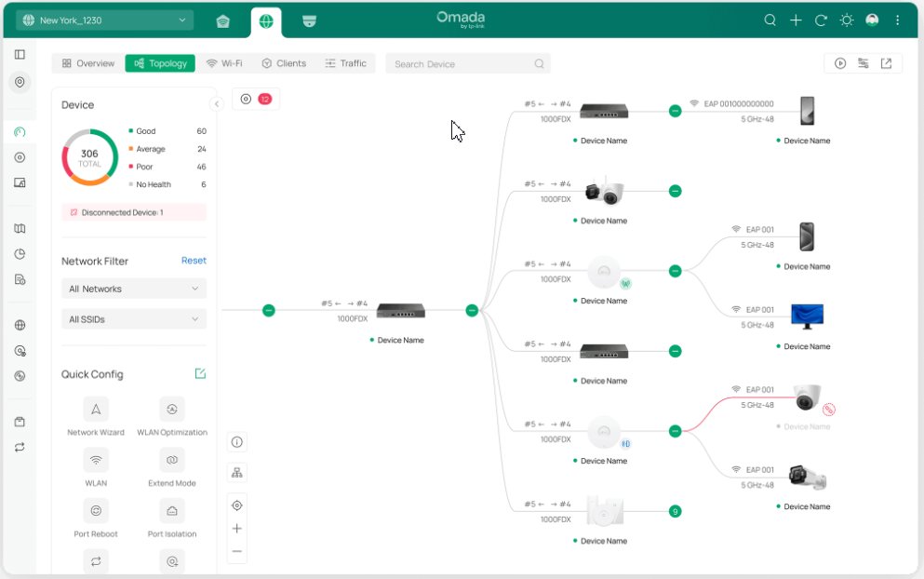Switch to the Traffic tab
The image size is (924, 579).
pyautogui.click(x=345, y=63)
